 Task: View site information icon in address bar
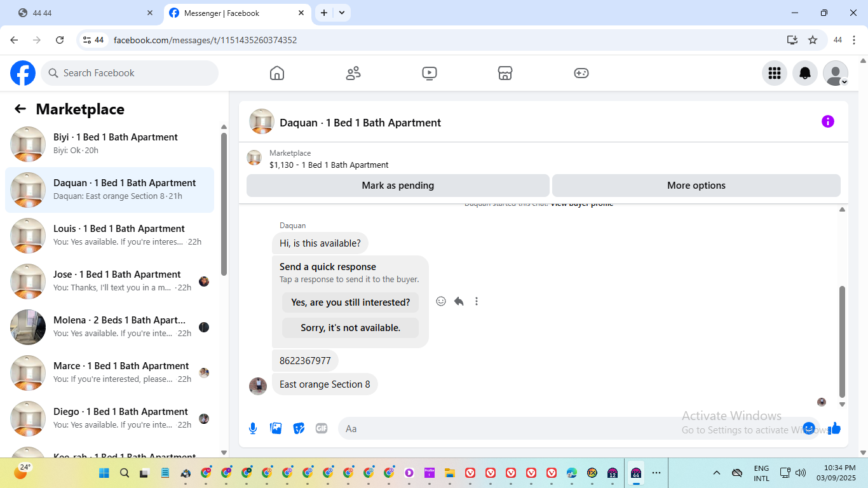[93, 40]
